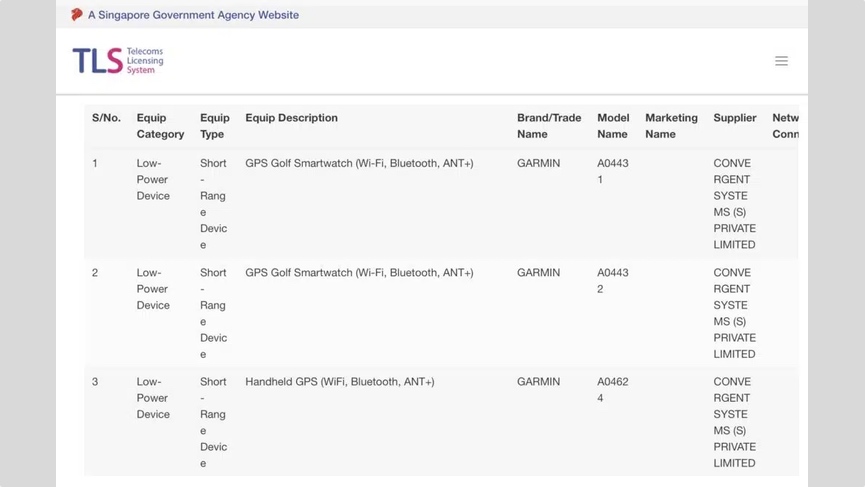Open A Singapore Government Agency Website link
This screenshot has width=865, height=487.
(193, 15)
